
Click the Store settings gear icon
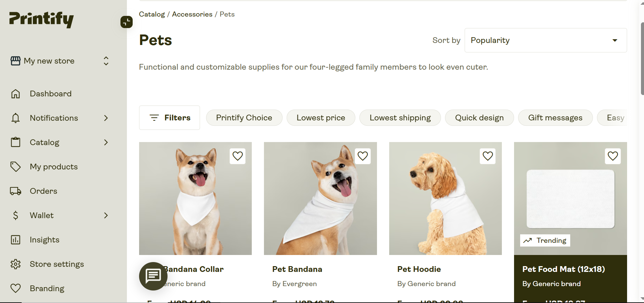[x=16, y=264]
